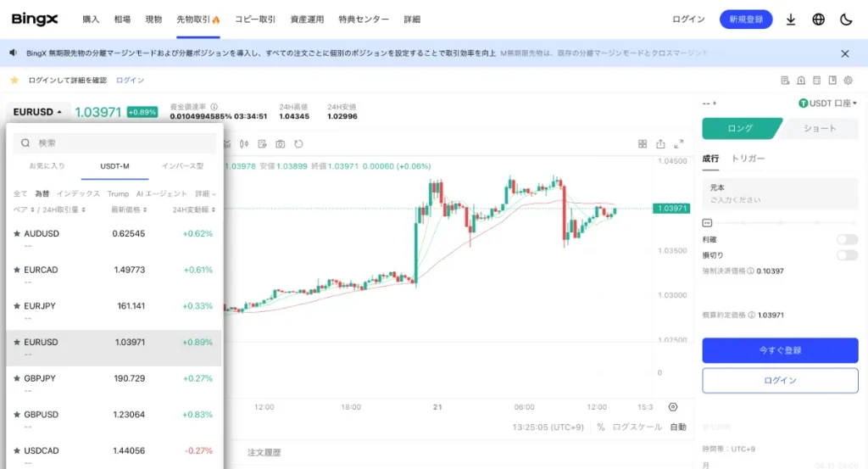Favorite the GBPUSD pair star
This screenshot has width=868, height=469.
[x=17, y=414]
